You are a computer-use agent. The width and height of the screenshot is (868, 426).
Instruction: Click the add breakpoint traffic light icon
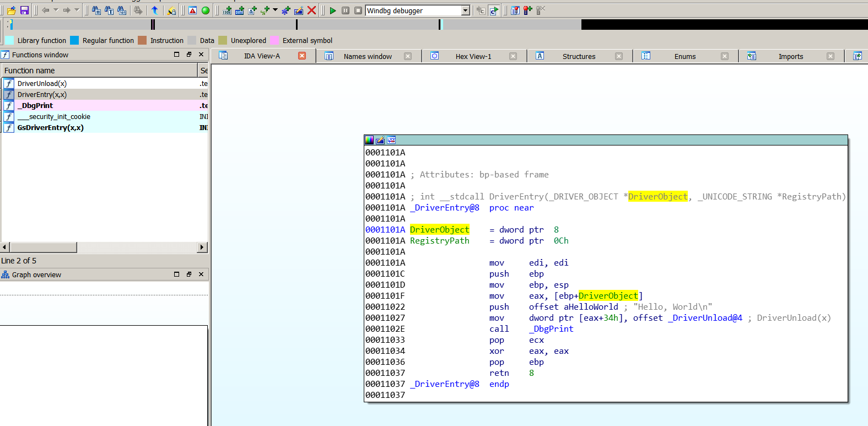coord(527,10)
